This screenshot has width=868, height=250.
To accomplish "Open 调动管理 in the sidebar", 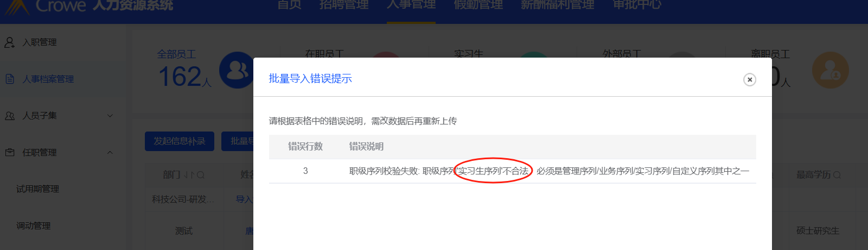I will (x=34, y=226).
